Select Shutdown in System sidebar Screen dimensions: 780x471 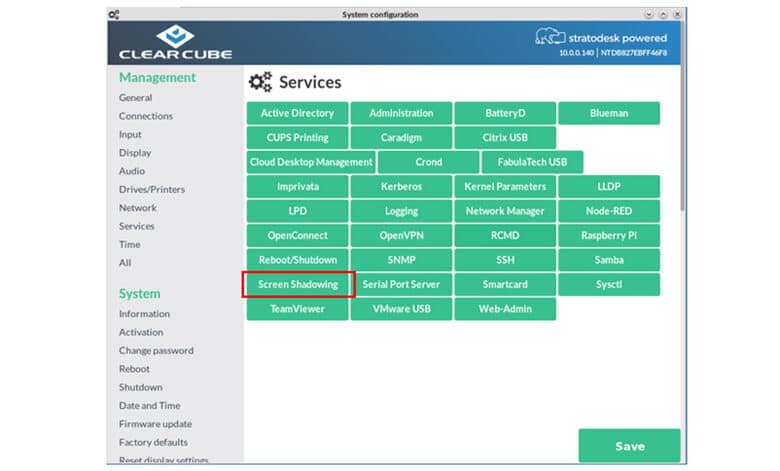coord(140,387)
